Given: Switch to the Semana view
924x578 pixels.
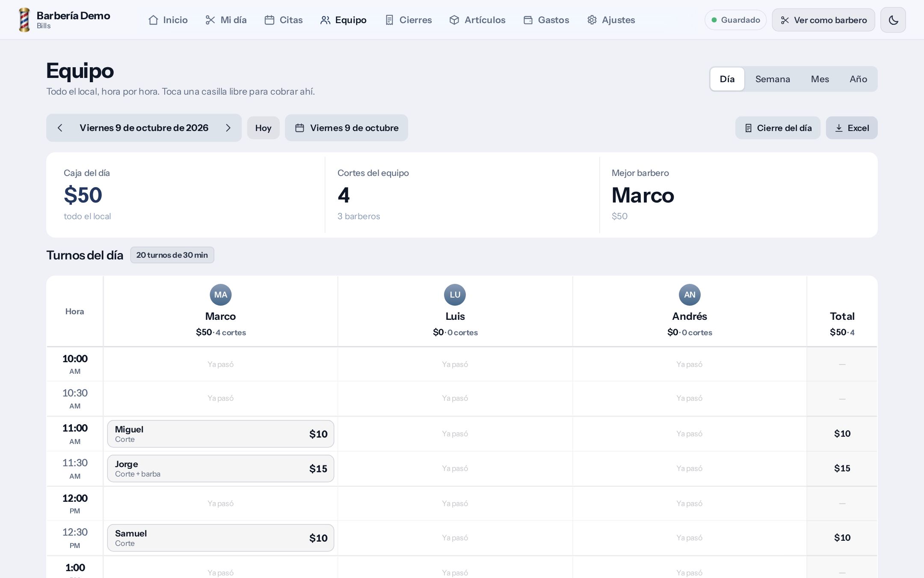Looking at the screenshot, I should pyautogui.click(x=773, y=79).
